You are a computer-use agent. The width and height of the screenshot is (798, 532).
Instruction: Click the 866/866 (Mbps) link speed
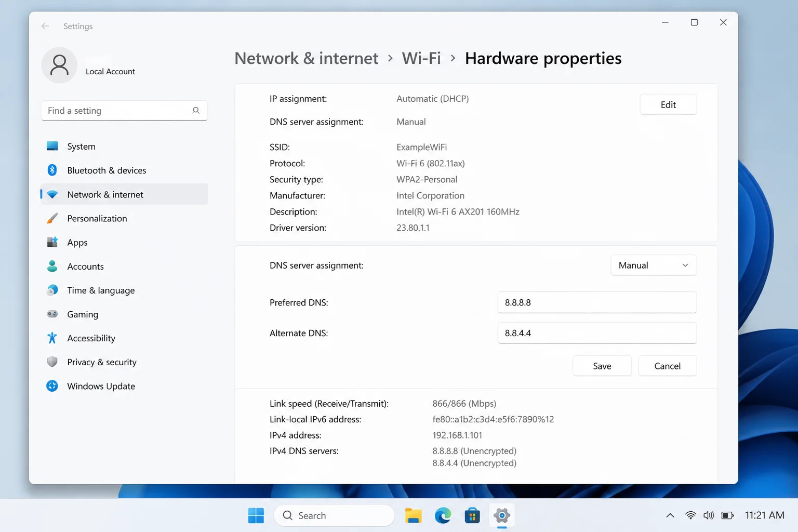coord(464,403)
